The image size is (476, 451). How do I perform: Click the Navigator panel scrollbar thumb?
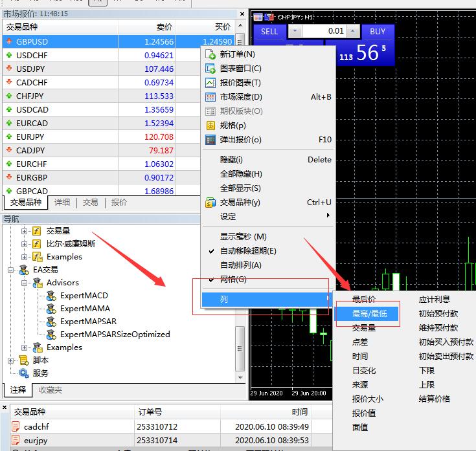(x=240, y=349)
